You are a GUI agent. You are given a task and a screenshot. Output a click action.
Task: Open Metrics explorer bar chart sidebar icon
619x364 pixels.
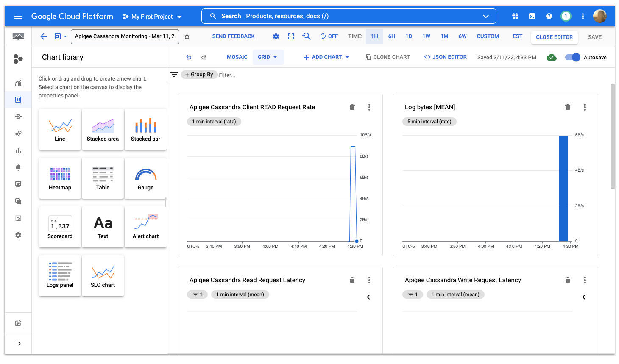coord(18,150)
